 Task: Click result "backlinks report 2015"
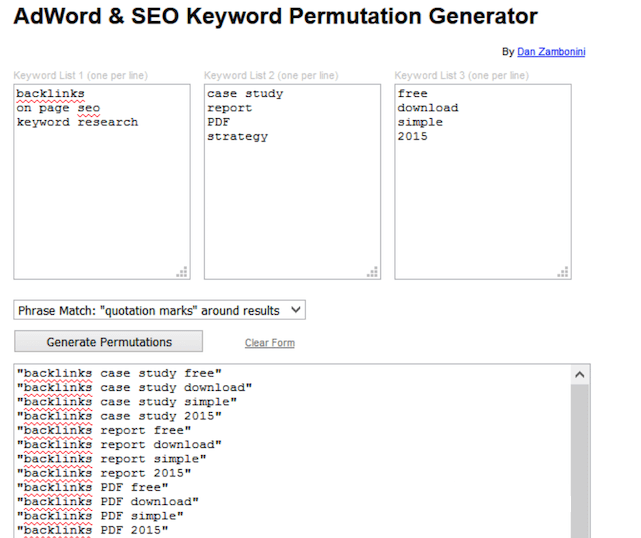click(x=104, y=473)
